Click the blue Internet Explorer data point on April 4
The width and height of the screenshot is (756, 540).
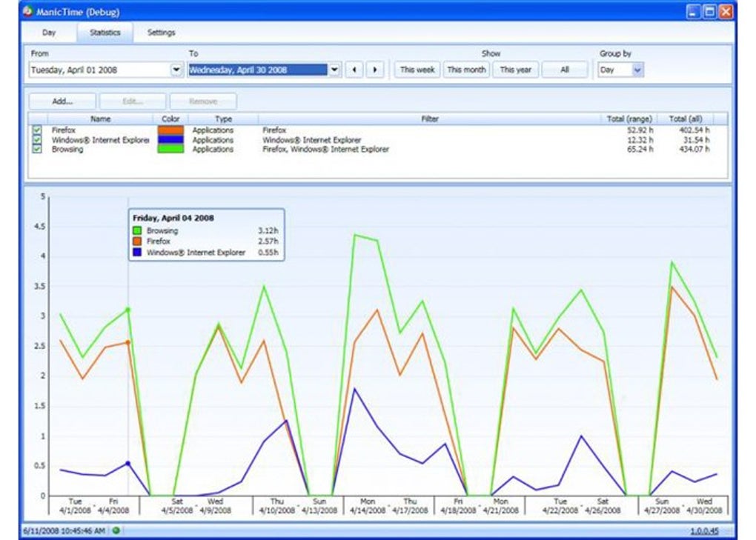pyautogui.click(x=127, y=464)
